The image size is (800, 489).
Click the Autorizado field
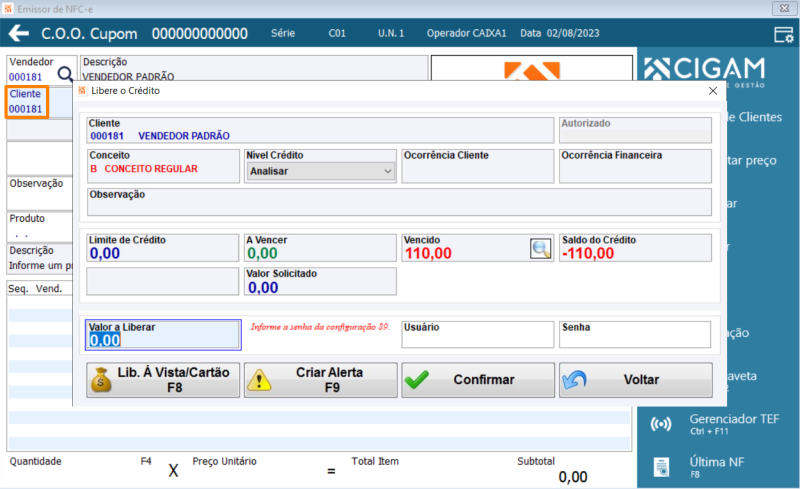click(x=635, y=130)
